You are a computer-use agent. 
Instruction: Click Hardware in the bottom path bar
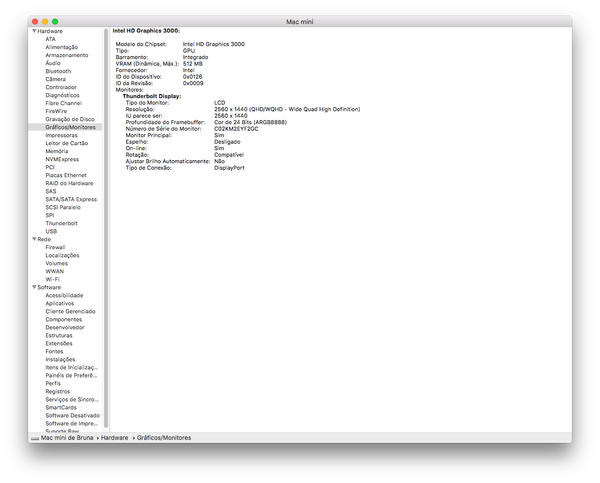pos(114,438)
